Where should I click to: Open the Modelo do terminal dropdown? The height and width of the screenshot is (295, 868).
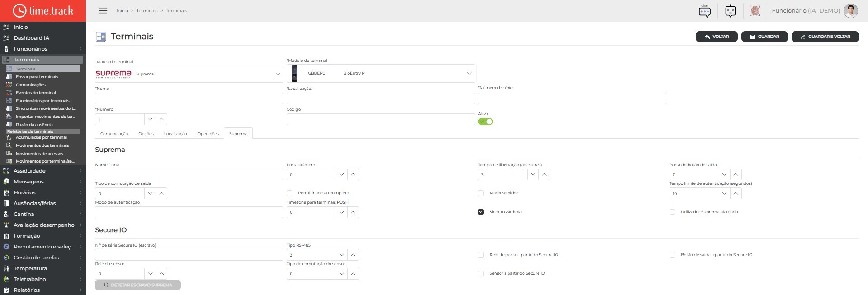381,73
